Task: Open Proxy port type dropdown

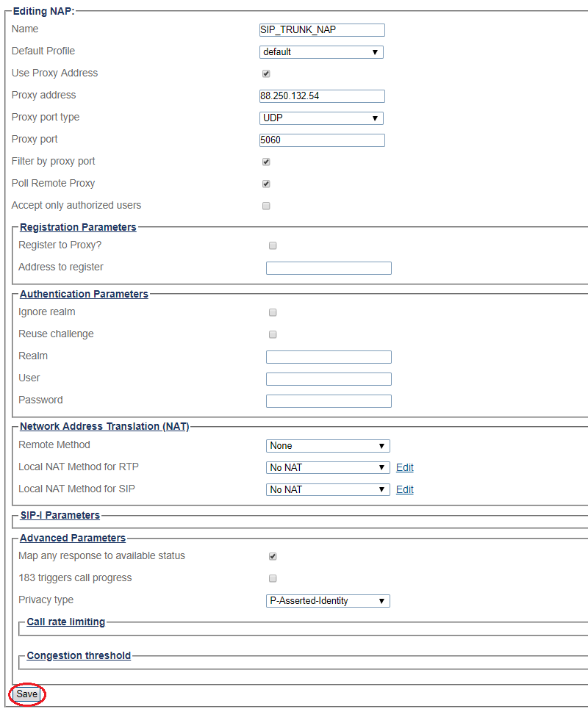Action: 321,118
